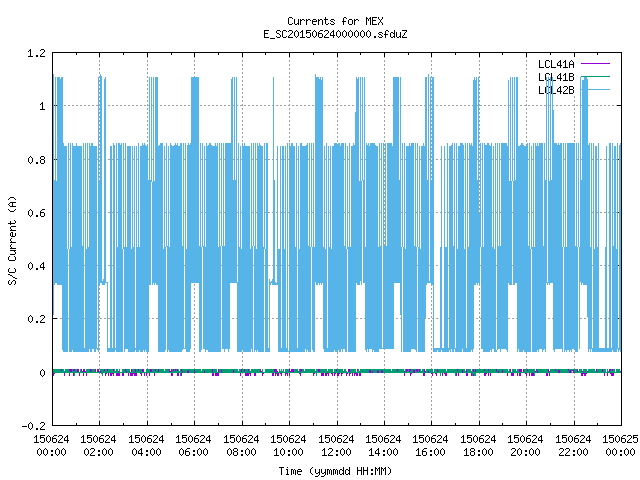The width and height of the screenshot is (640, 480).
Task: Click the 150624 00:00 time tick label
Action: [x=51, y=446]
